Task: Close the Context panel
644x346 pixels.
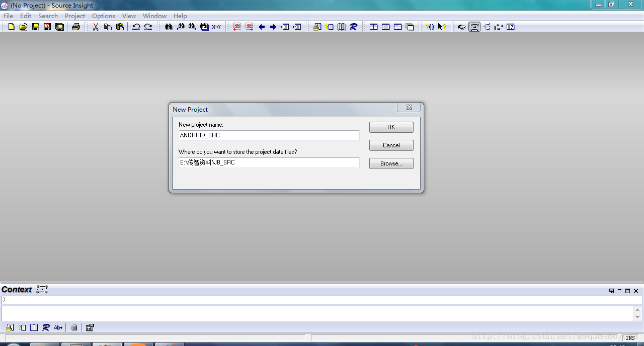Action: click(636, 291)
